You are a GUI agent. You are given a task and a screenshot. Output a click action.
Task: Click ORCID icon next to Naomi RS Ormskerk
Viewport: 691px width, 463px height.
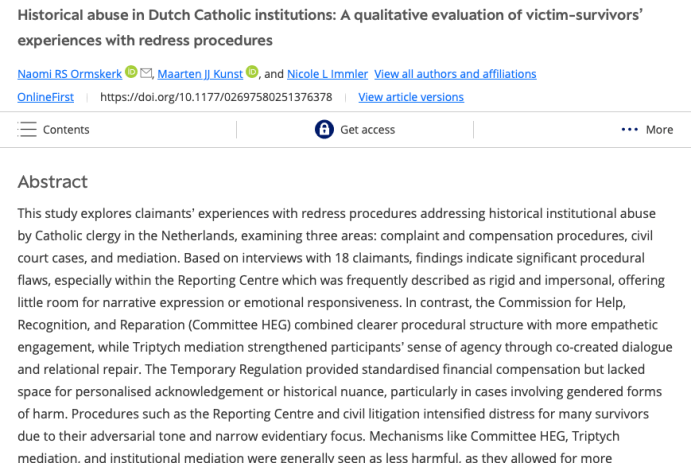[131, 73]
